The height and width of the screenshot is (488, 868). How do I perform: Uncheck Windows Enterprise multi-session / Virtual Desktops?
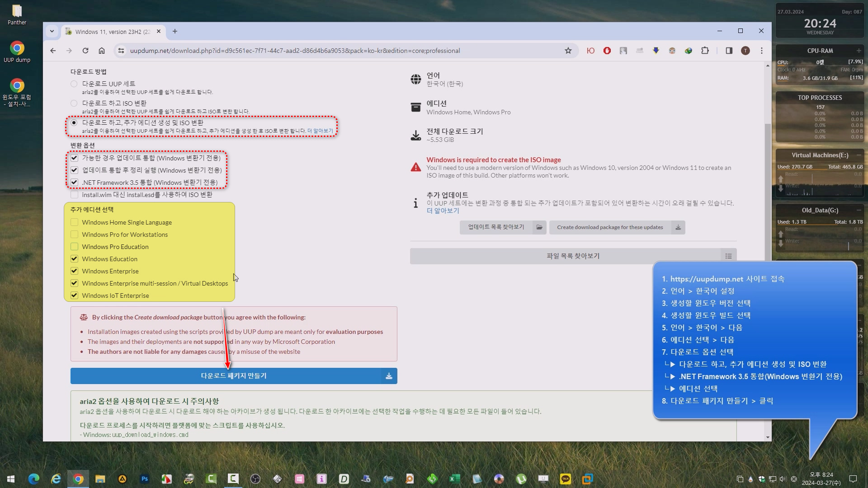(x=75, y=283)
